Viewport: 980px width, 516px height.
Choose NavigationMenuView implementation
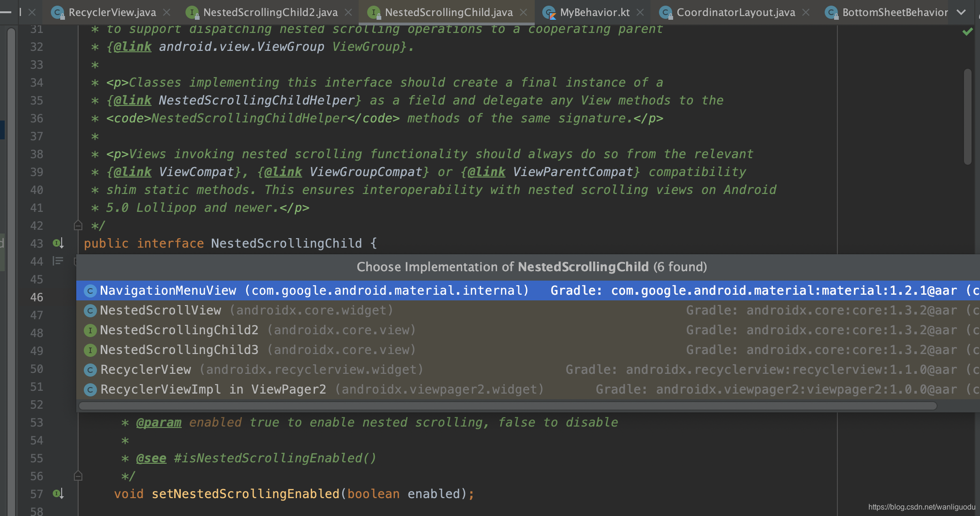click(x=528, y=290)
